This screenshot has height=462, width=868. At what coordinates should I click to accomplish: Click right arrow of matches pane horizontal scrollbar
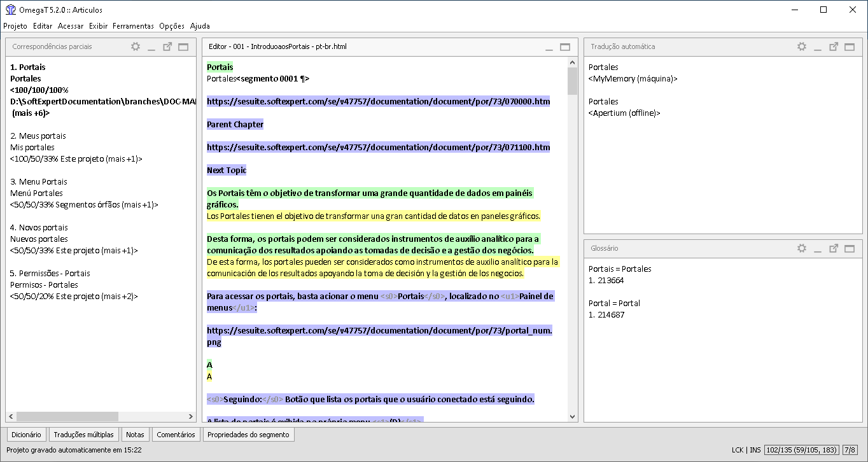coord(191,416)
